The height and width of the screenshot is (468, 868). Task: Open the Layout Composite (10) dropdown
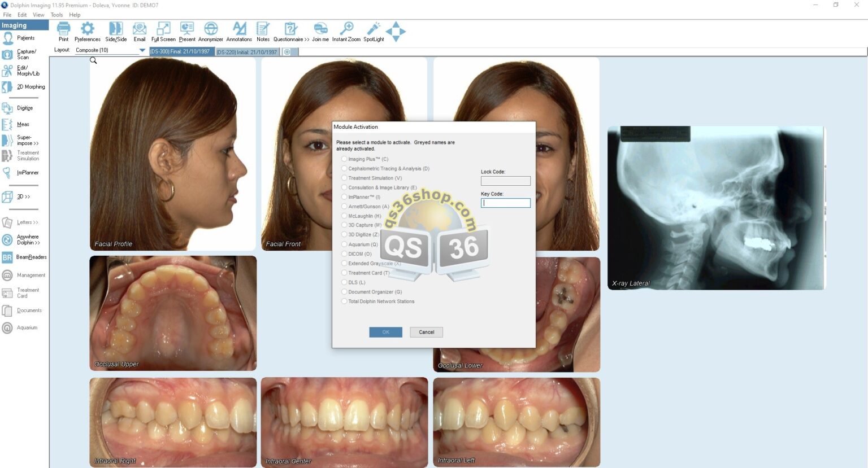tap(110, 50)
